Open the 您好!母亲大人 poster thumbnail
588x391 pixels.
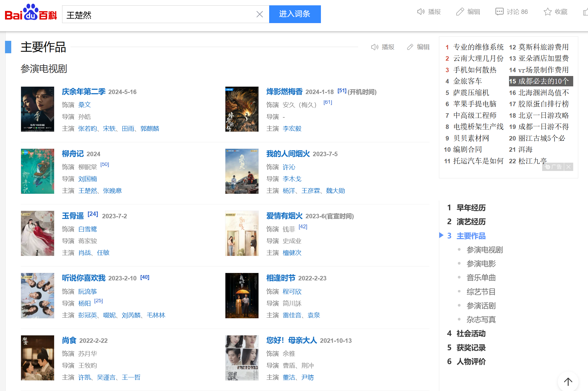point(242,358)
